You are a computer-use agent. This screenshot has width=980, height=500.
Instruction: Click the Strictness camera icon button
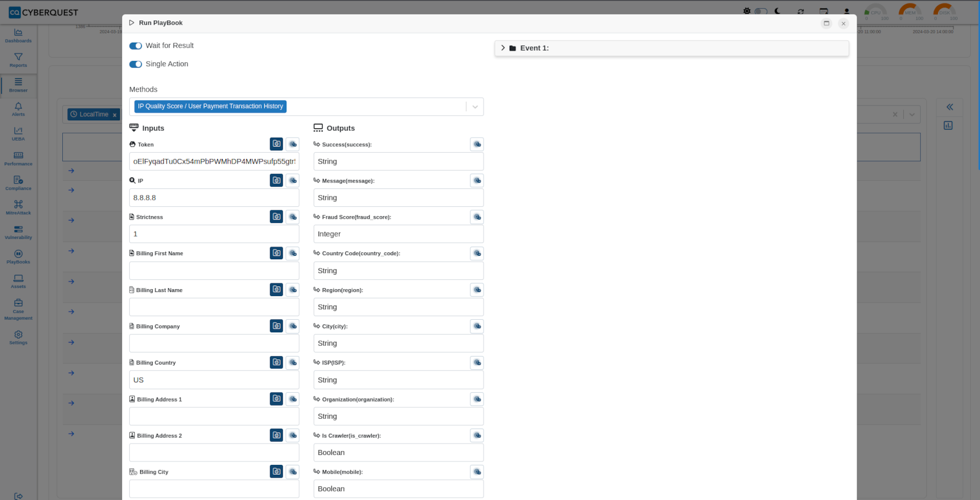click(277, 217)
